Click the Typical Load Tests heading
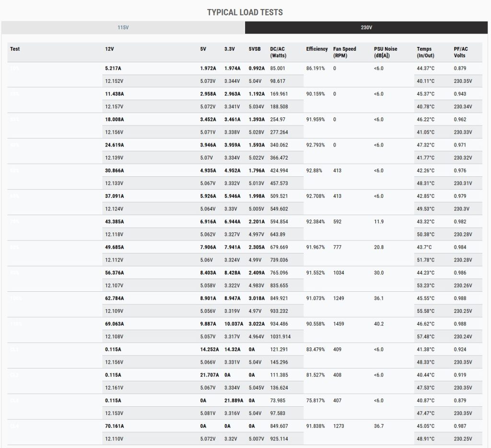Image resolution: width=491 pixels, height=448 pixels. click(245, 12)
